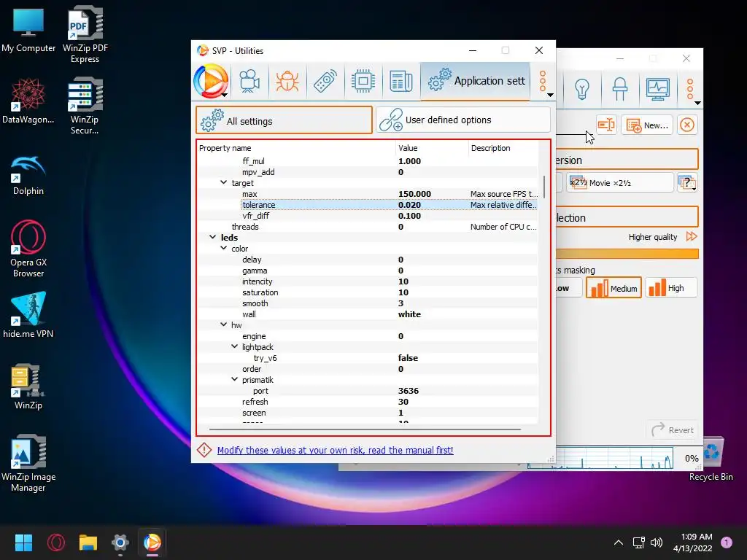Open the LED lamp tab in background window
This screenshot has height=560, width=747.
click(x=620, y=89)
